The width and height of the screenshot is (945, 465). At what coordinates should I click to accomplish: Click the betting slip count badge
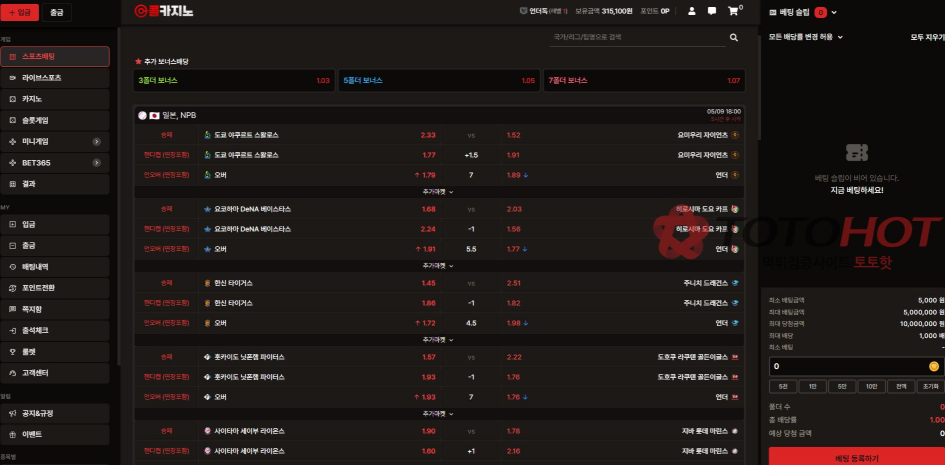tap(820, 12)
